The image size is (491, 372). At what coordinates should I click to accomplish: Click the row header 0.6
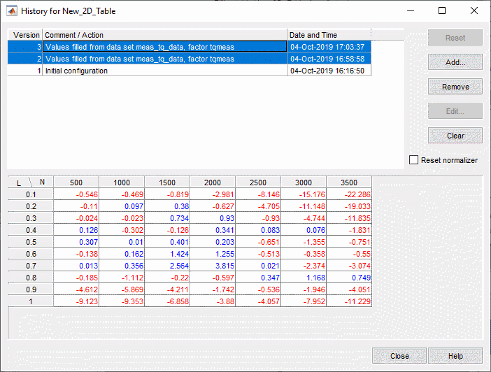tap(31, 254)
